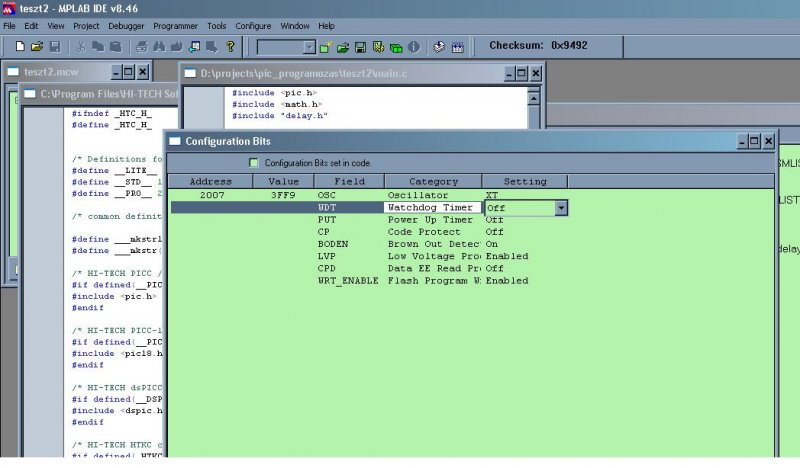Click the Setting column header
This screenshot has width=800, height=468.
click(525, 181)
